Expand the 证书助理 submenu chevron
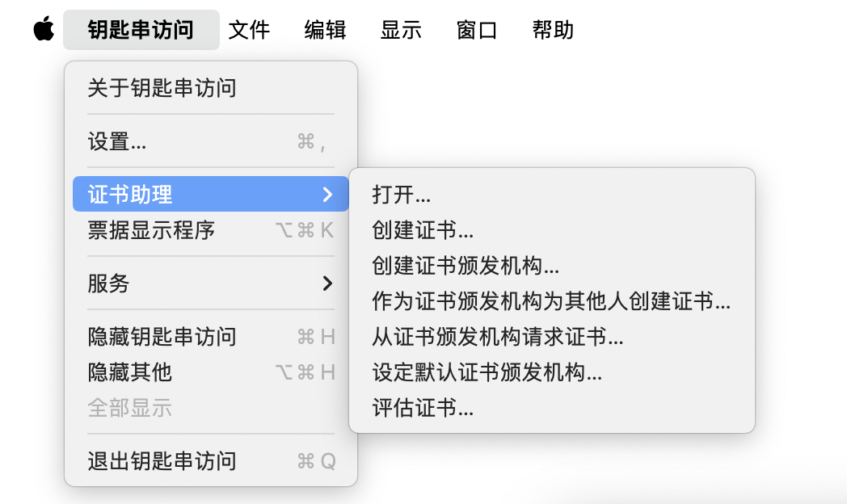 coord(327,194)
